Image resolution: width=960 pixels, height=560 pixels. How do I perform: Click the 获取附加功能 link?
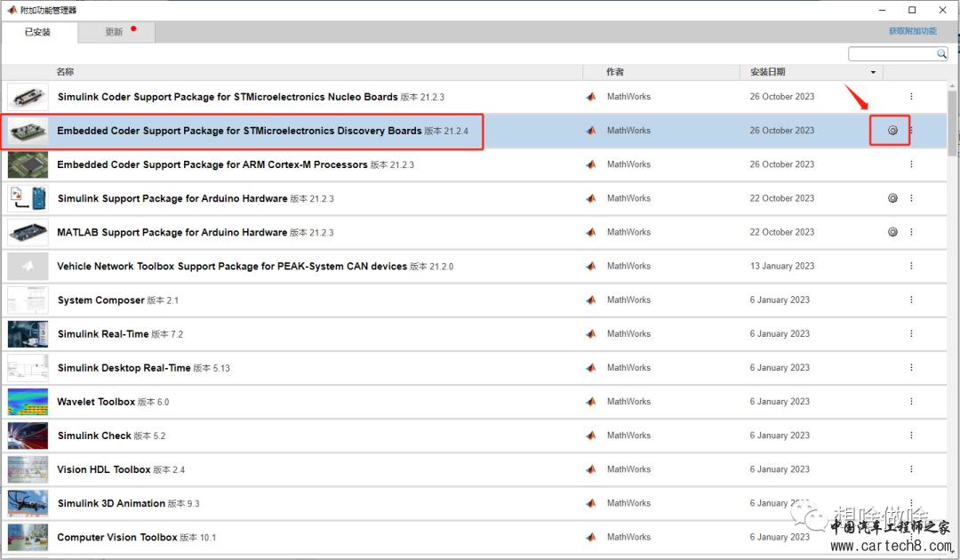(x=912, y=31)
